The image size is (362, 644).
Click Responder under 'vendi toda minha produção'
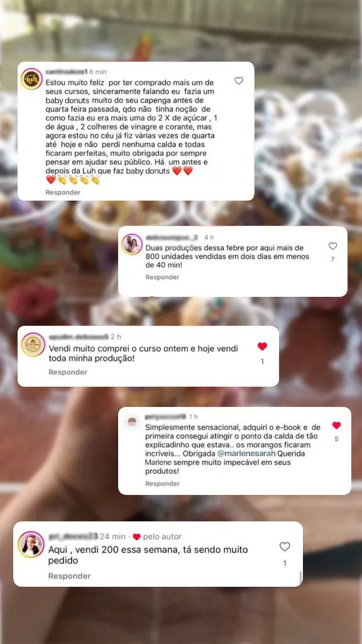tap(68, 372)
